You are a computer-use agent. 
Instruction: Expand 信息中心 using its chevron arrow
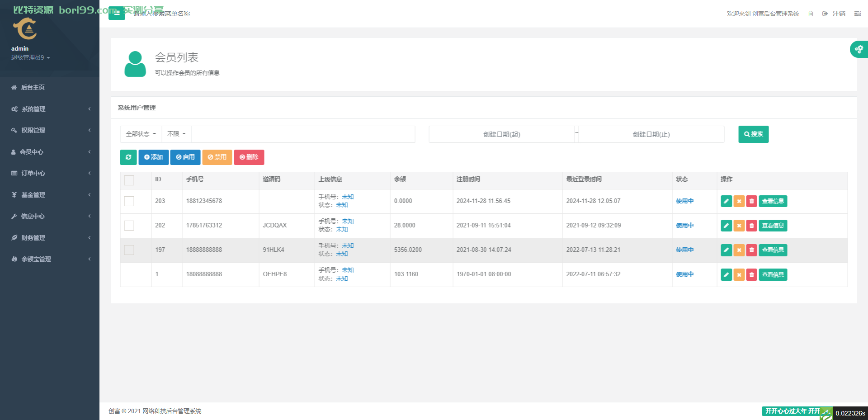90,216
